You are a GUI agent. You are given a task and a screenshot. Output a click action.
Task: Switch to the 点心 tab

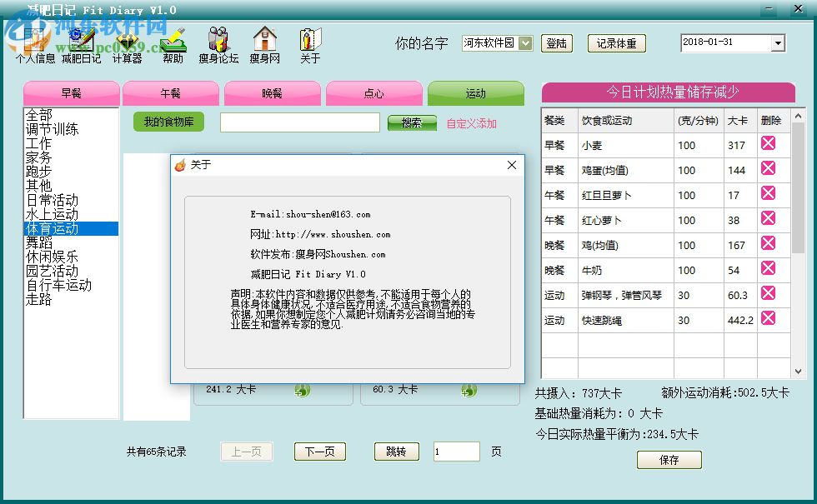click(373, 92)
